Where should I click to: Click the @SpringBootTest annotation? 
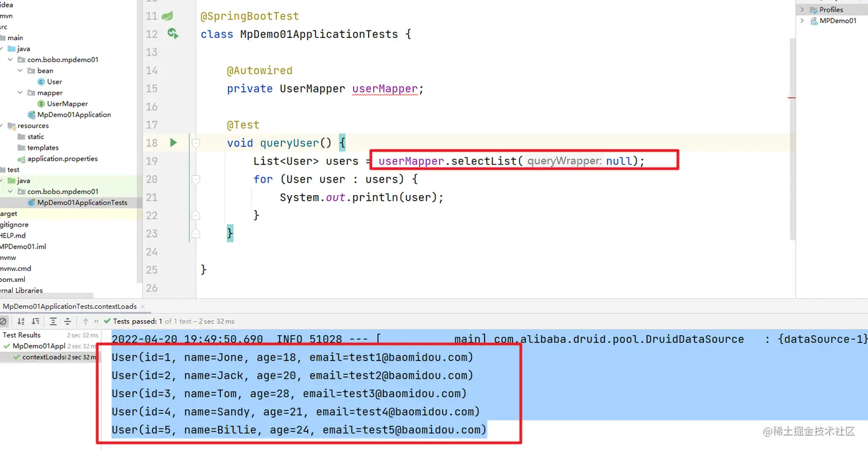tap(250, 16)
